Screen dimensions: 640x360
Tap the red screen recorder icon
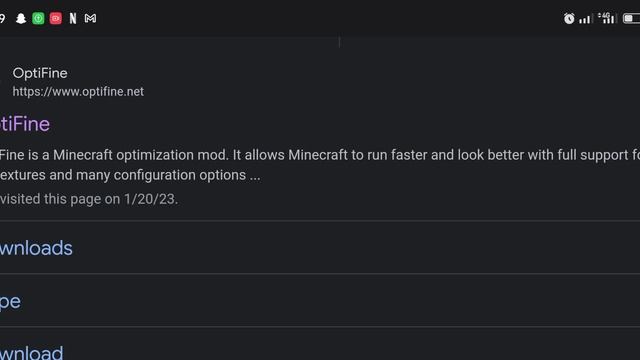(x=56, y=18)
